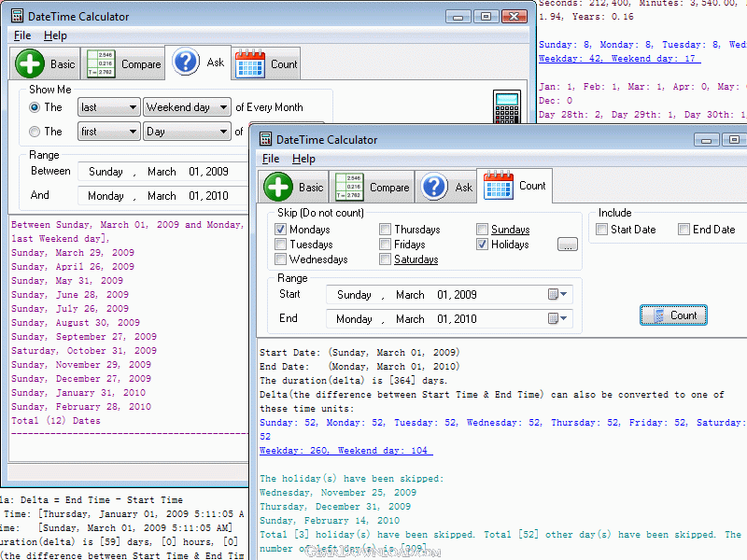Open the calendar dropdown for the Start date
The height and width of the screenshot is (560, 747).
point(557,294)
